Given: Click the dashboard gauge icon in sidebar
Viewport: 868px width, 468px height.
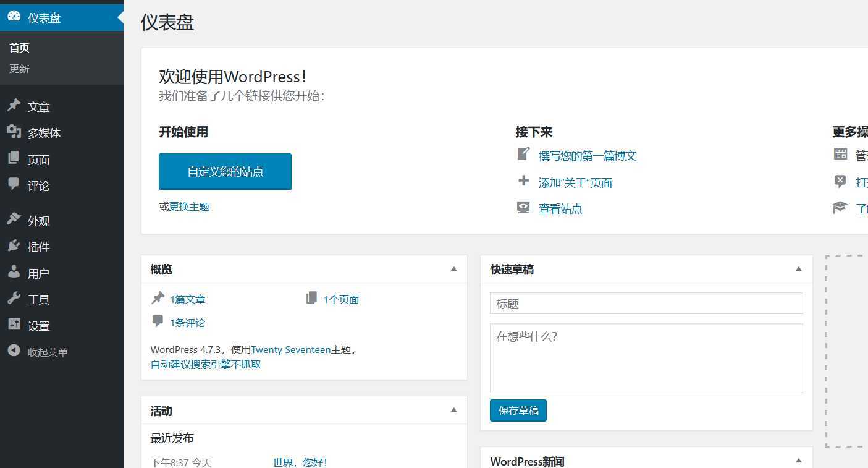Looking at the screenshot, I should coord(14,17).
